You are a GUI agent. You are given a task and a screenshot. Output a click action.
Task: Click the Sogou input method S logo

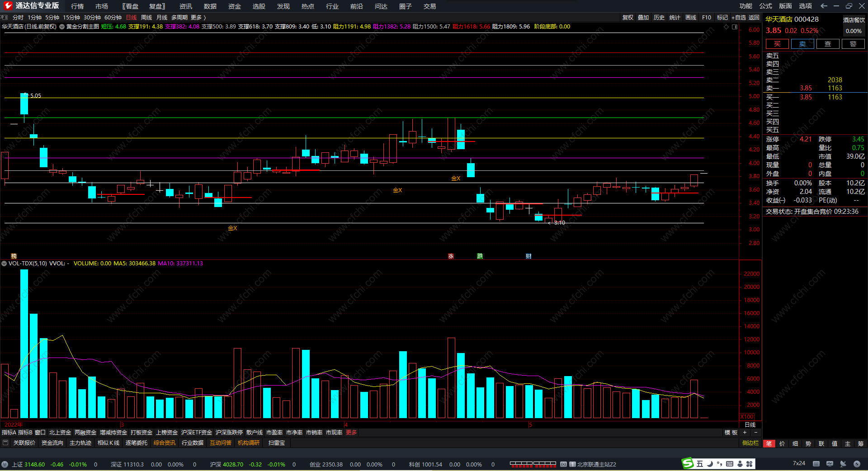688,463
